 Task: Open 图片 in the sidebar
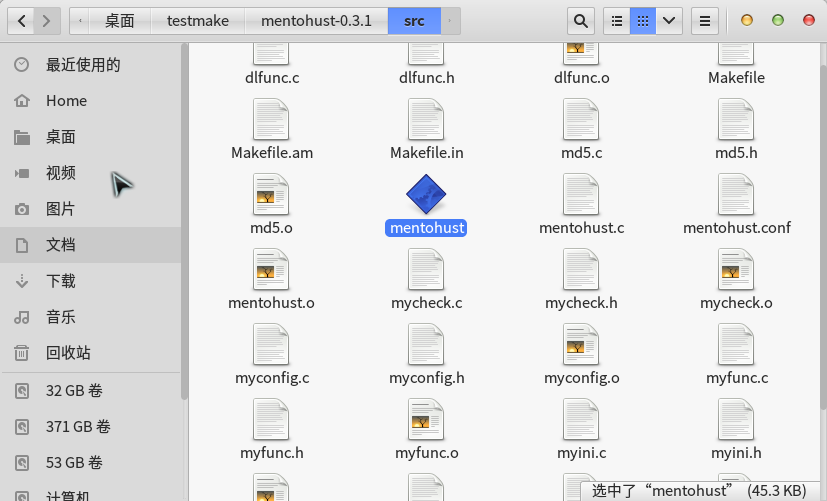point(91,209)
